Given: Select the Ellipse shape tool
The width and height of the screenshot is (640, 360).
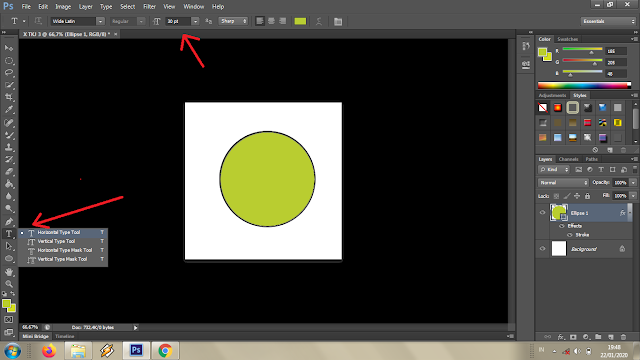Looking at the screenshot, I should [x=9, y=258].
